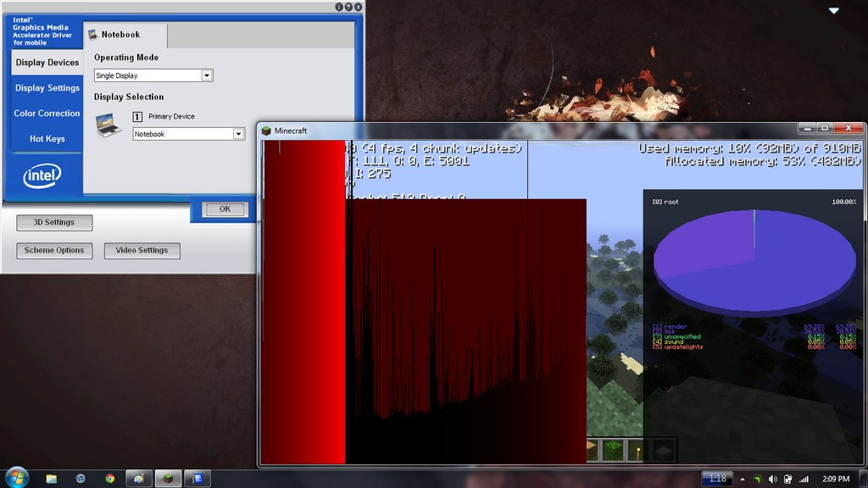Click the Primary Device number 1 badge
This screenshot has width=868, height=488.
(137, 117)
